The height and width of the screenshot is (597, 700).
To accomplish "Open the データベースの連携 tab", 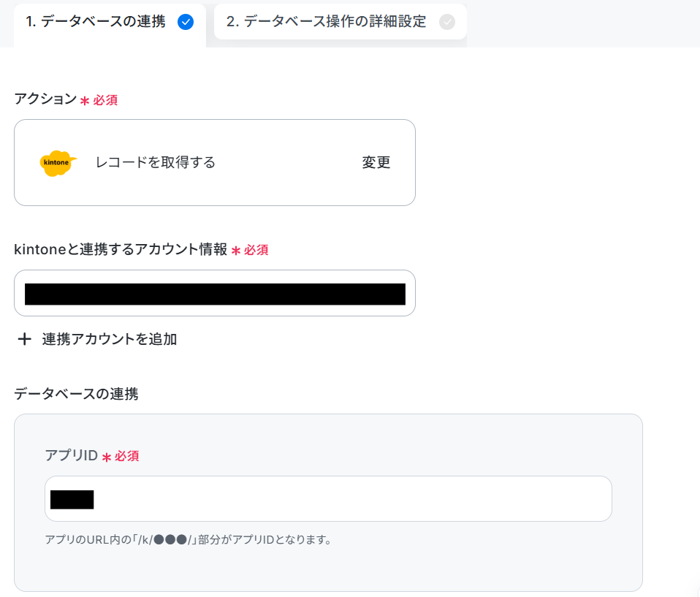I will click(x=110, y=23).
